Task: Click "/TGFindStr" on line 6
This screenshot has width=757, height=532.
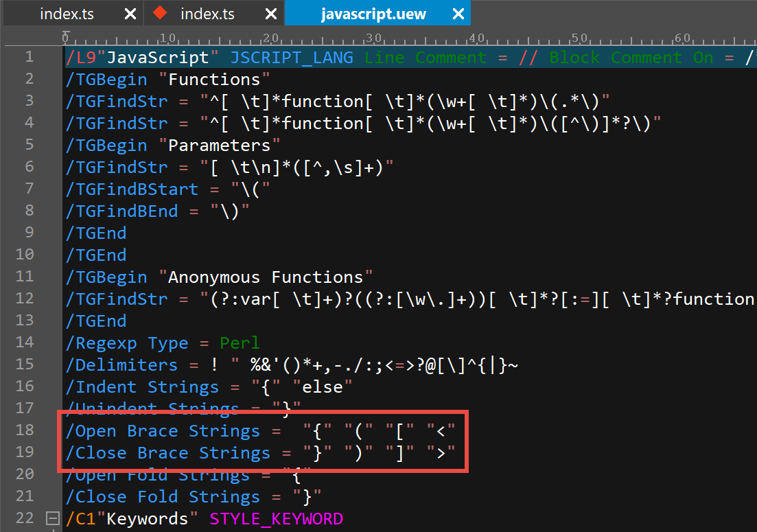Action: tap(117, 167)
